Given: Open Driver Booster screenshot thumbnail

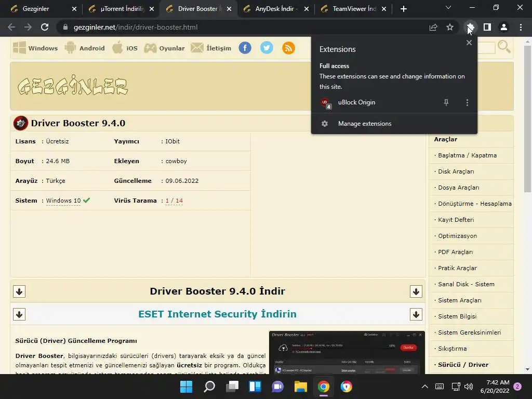Looking at the screenshot, I should 347,352.
